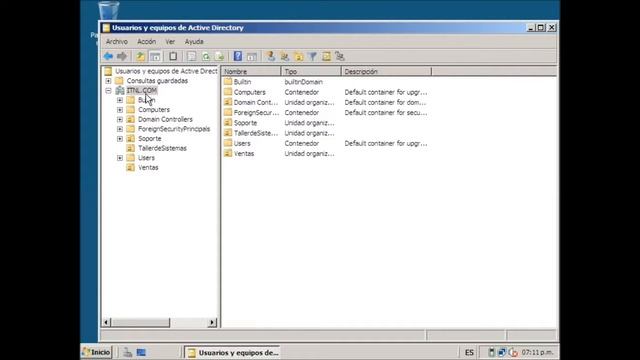
Task: Click the clock showing 07:11 p.m.
Action: 537,352
